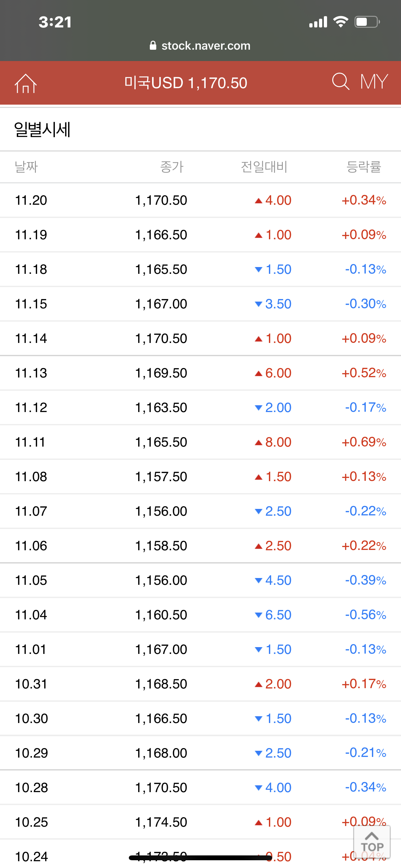Image resolution: width=401 pixels, height=868 pixels.
Task: Tap the TOP scroll-up button
Action: [x=372, y=842]
